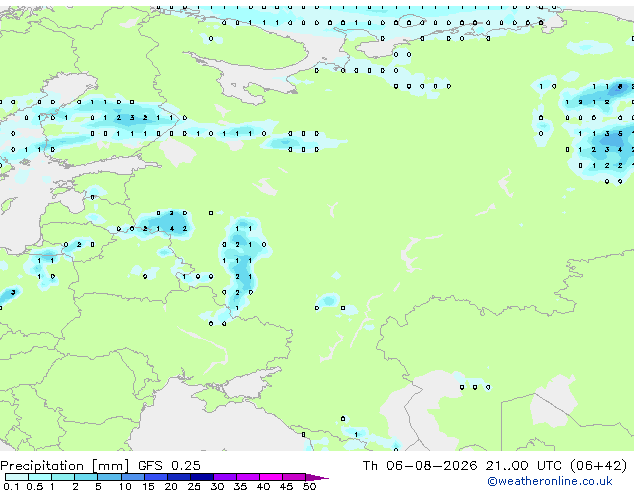This screenshot has width=634, height=490.
Task: Pick the 15–20 mm blue legend swatch
Action: point(155,477)
